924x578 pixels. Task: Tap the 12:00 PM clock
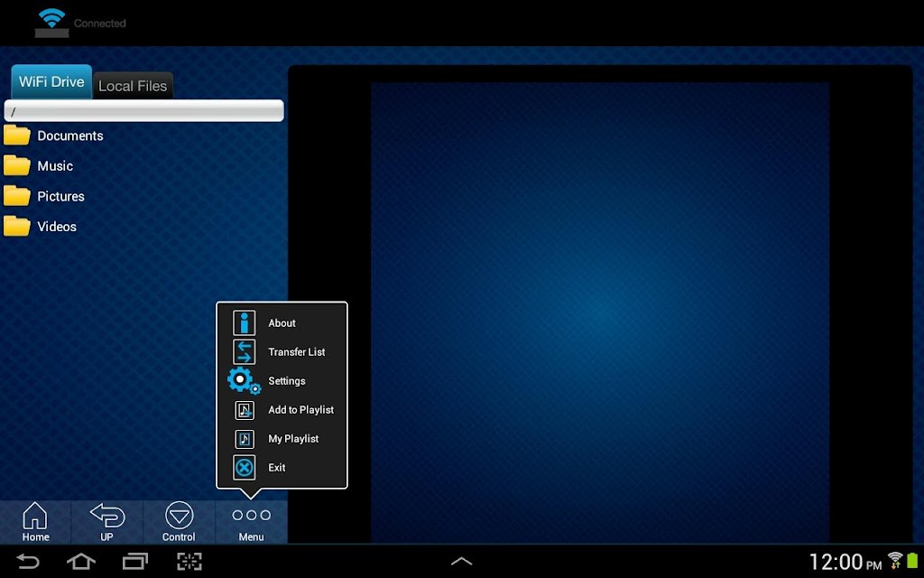(845, 561)
